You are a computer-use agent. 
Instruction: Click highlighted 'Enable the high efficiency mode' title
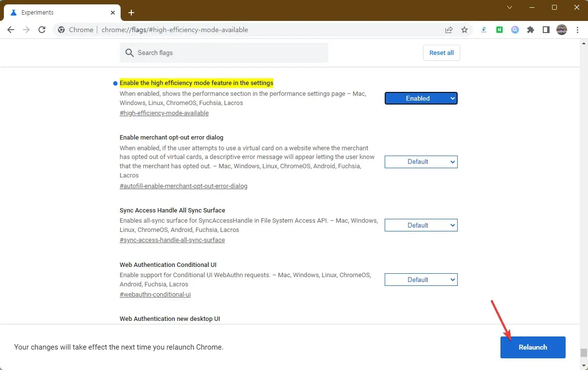[x=196, y=83]
